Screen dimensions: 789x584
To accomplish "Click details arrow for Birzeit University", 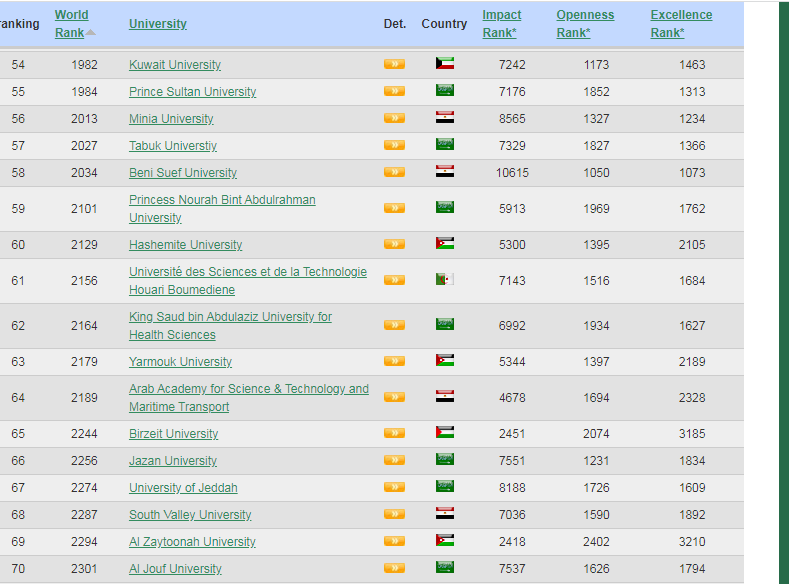I will (394, 434).
